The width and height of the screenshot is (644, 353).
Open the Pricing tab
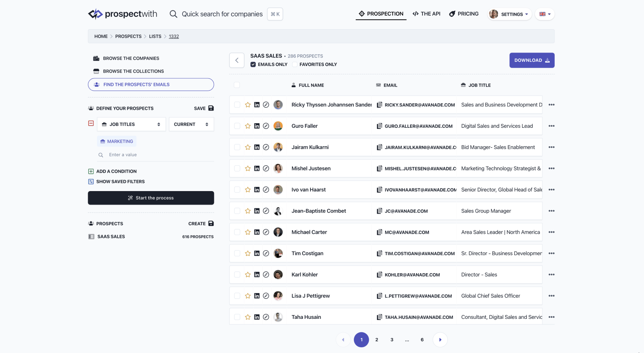point(464,14)
